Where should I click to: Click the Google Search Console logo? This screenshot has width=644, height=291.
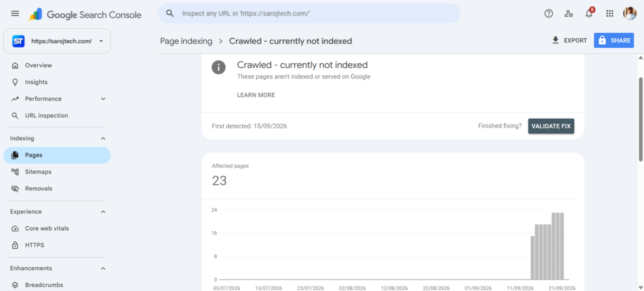coord(85,15)
